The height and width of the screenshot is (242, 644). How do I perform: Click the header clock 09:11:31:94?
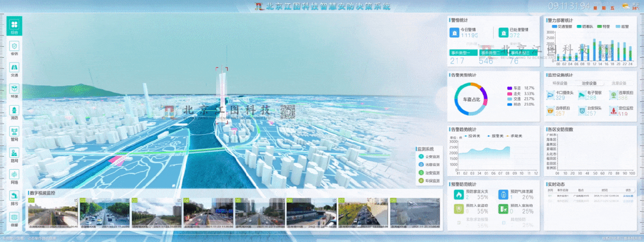point(569,6)
